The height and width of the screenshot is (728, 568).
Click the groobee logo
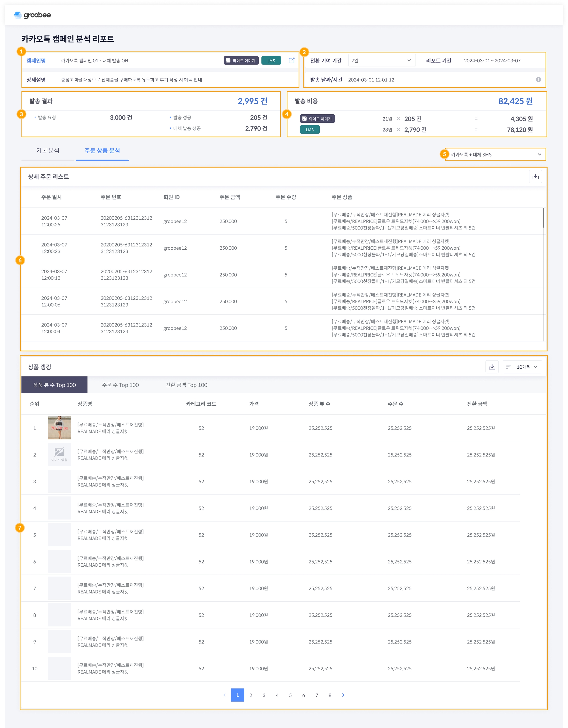pyautogui.click(x=32, y=15)
